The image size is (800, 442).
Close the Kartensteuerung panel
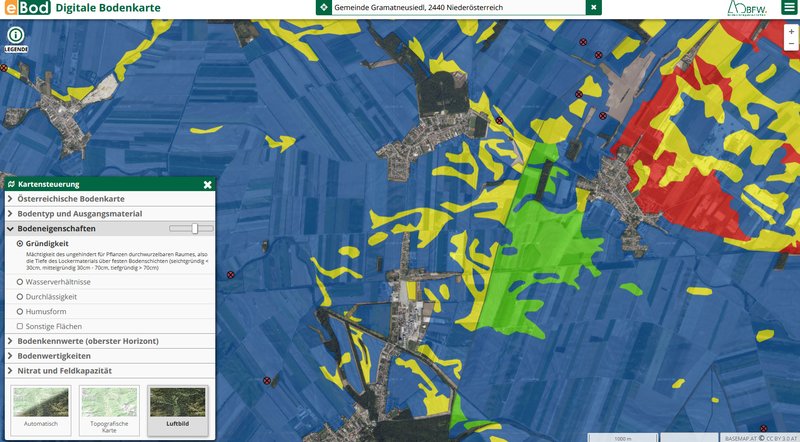207,185
